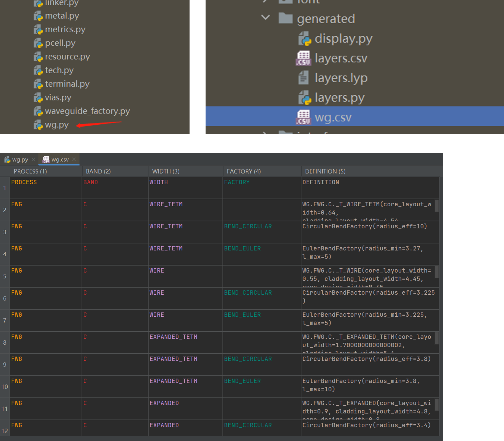
Task: Click the wg.py Python file icon
Action: [x=38, y=125]
